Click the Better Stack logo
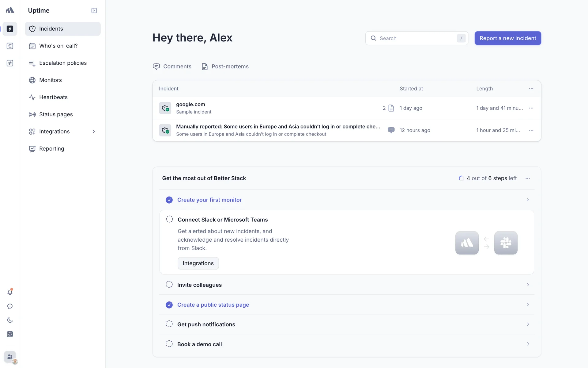Viewport: 588px width, 368px height. (10, 10)
